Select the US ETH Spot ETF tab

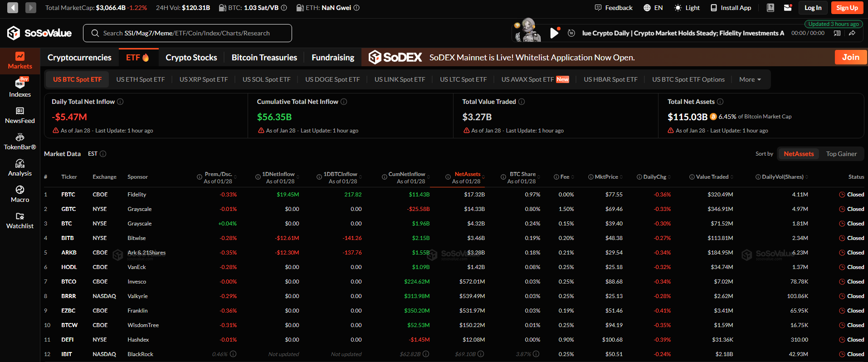coord(141,79)
